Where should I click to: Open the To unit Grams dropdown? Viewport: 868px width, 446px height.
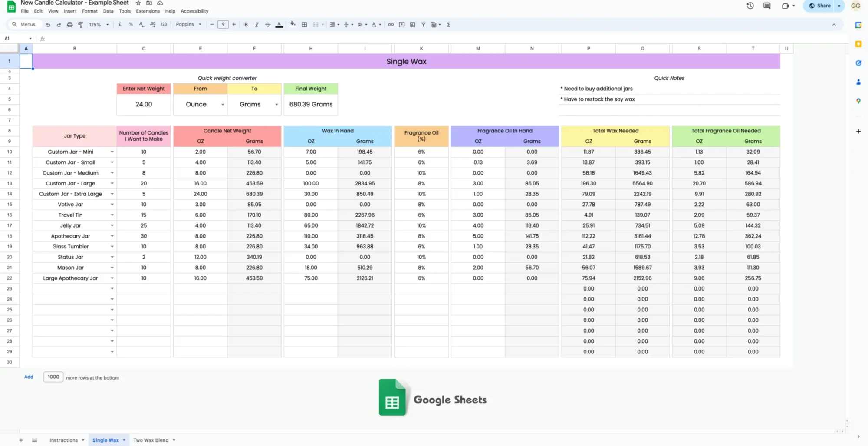click(x=276, y=105)
